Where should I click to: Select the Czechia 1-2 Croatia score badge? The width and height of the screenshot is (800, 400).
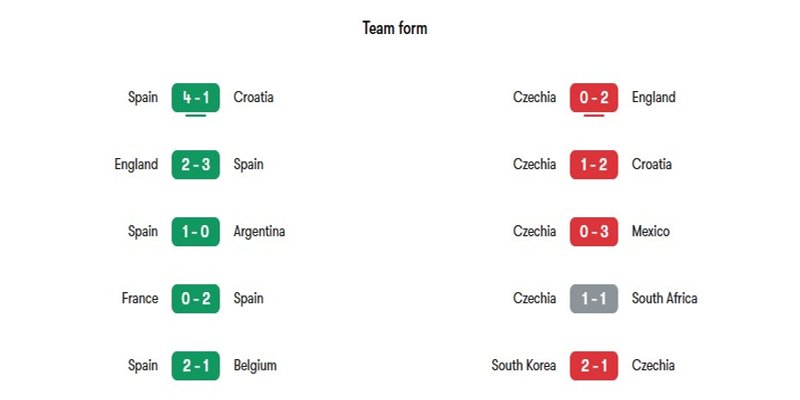pos(594,164)
